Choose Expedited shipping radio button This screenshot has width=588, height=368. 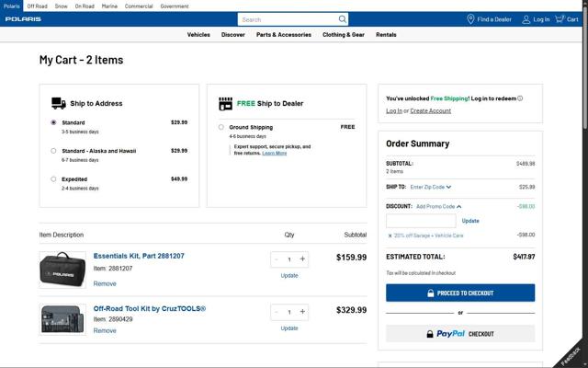53,179
